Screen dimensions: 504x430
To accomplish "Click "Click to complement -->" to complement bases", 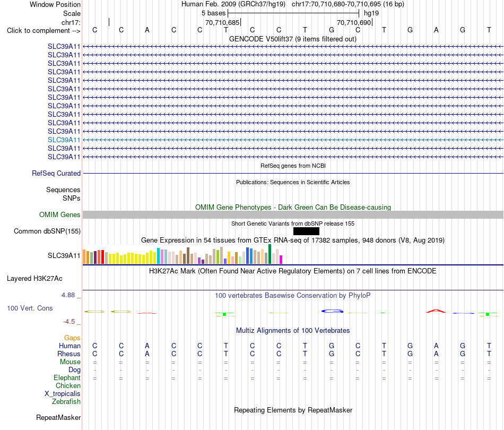I will coord(44,31).
